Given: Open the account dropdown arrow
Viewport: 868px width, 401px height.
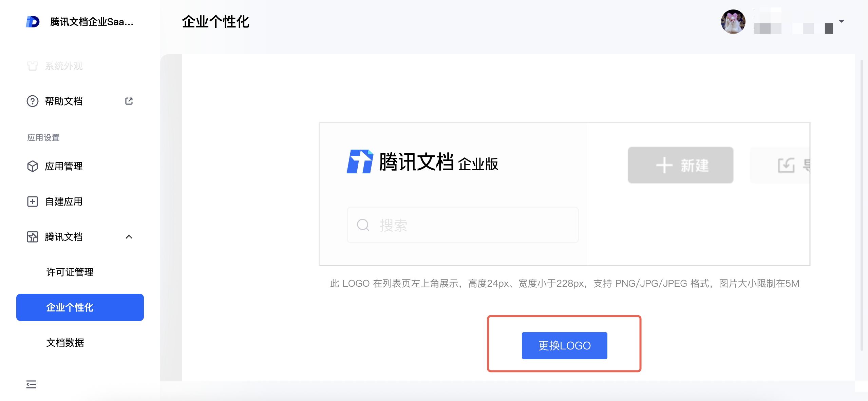Looking at the screenshot, I should click(842, 21).
